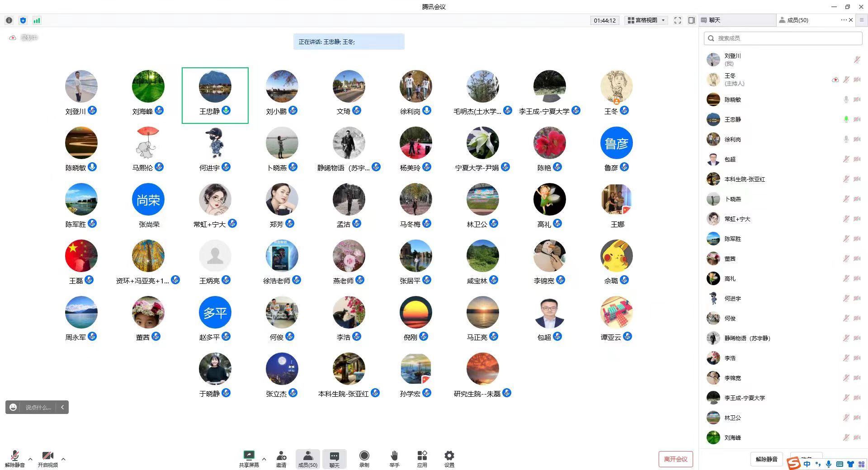Switch to the 聊天 tab in side panel
This screenshot has height=470, width=868.
pyautogui.click(x=737, y=20)
